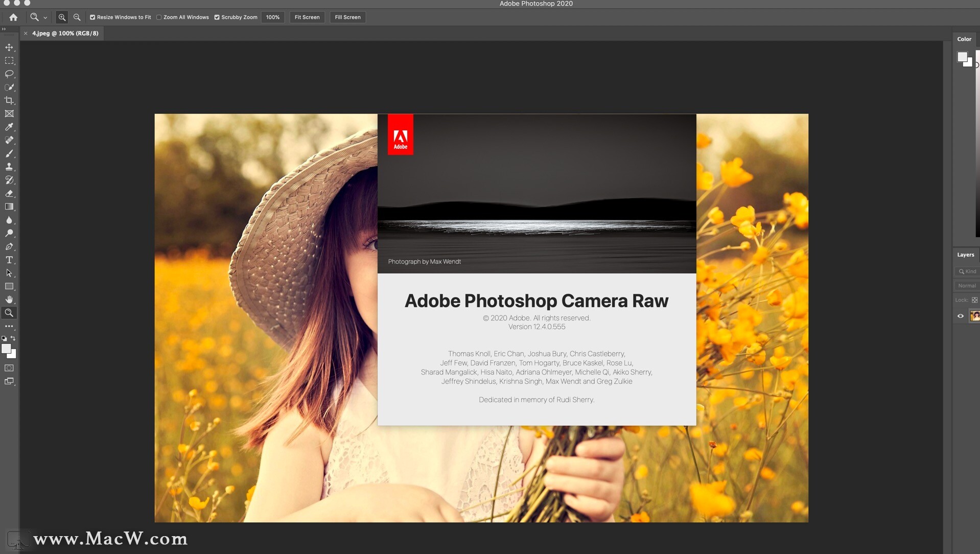Viewport: 980px width, 554px height.
Task: Select the Zoom tool in the toolbox
Action: pos(9,313)
